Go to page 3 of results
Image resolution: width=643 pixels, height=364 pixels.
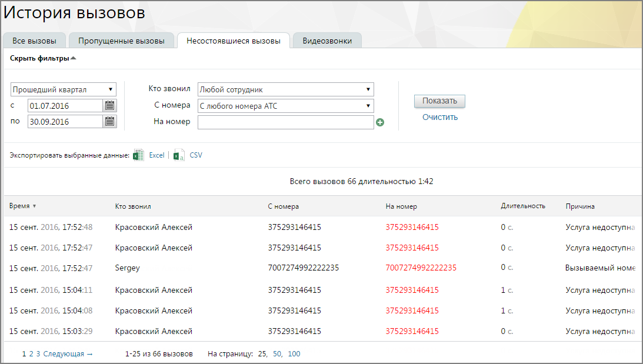[38, 354]
